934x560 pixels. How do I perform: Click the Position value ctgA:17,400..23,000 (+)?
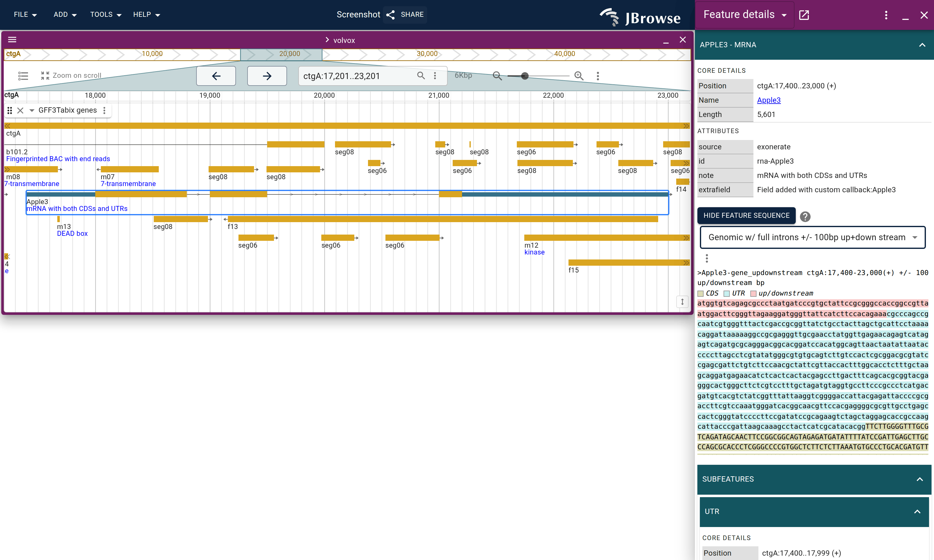tap(796, 86)
